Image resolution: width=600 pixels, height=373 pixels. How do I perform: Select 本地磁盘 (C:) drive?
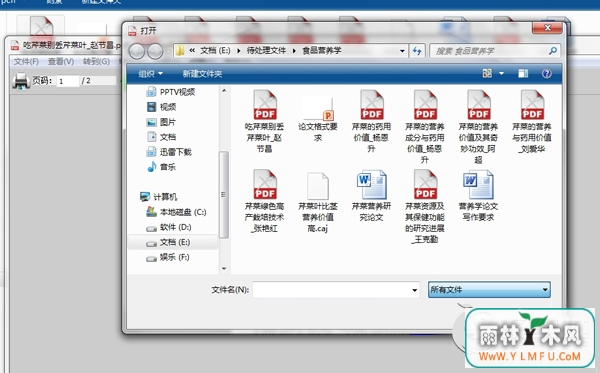(x=176, y=212)
